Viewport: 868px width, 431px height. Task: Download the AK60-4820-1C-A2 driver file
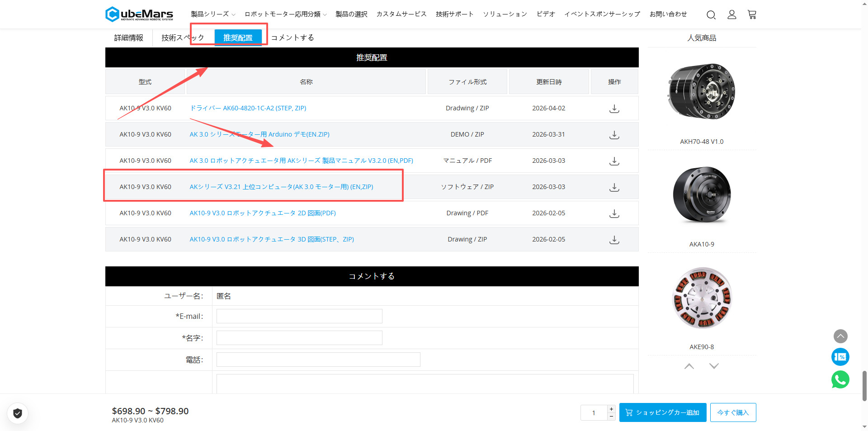(x=614, y=109)
